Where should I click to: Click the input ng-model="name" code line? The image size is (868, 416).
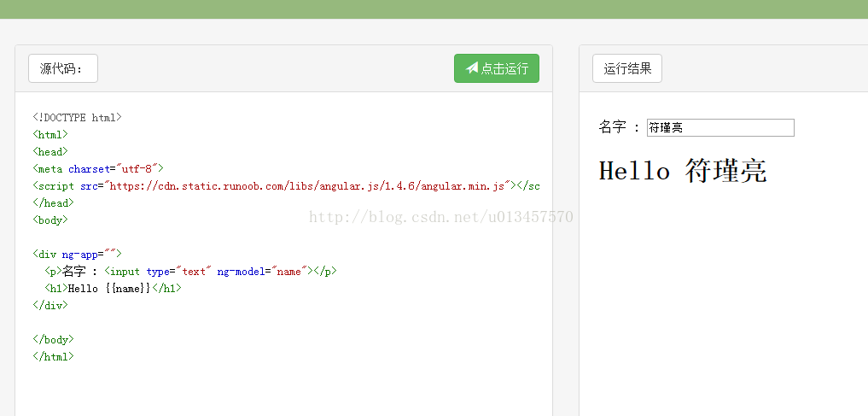(190, 272)
